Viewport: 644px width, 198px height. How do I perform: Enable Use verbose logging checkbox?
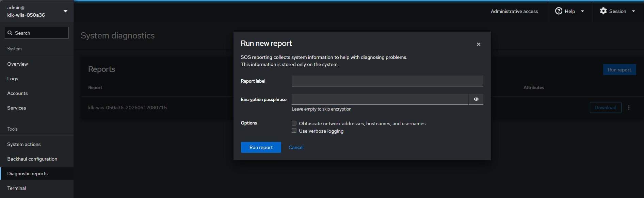(294, 131)
